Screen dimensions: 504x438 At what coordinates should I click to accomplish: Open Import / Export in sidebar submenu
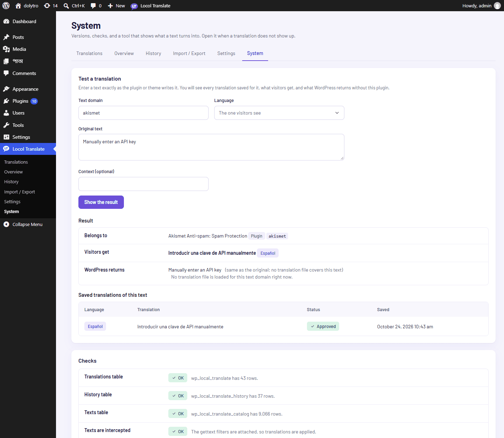tap(20, 192)
